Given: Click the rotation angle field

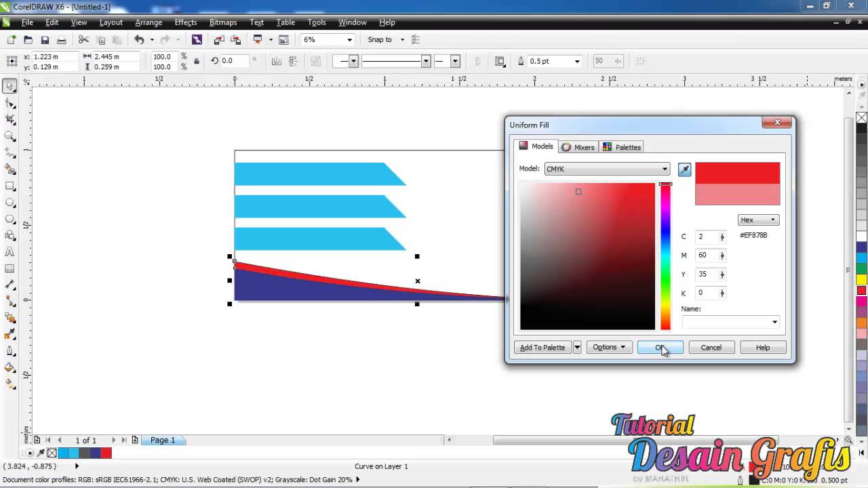Looking at the screenshot, I should coord(234,61).
